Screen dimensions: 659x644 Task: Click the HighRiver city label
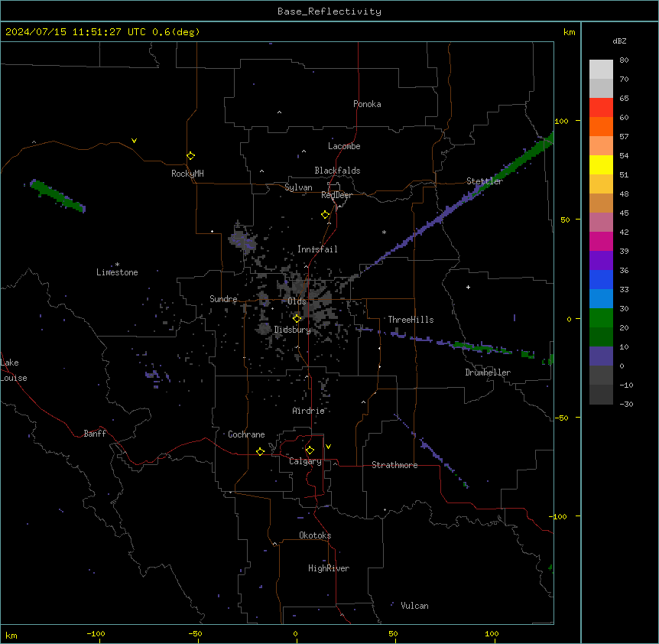pos(329,568)
